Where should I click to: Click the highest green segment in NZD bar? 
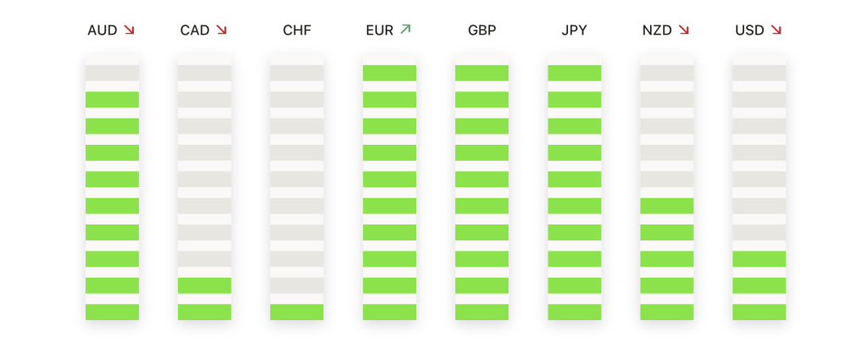pyautogui.click(x=667, y=206)
